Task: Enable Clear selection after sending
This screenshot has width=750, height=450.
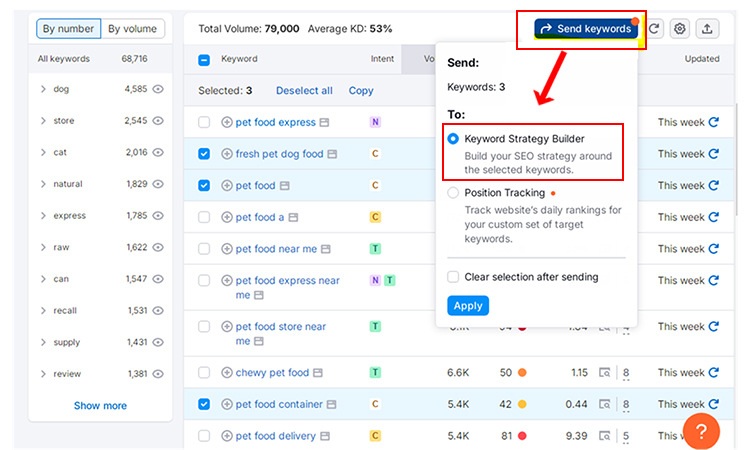Action: [x=453, y=277]
